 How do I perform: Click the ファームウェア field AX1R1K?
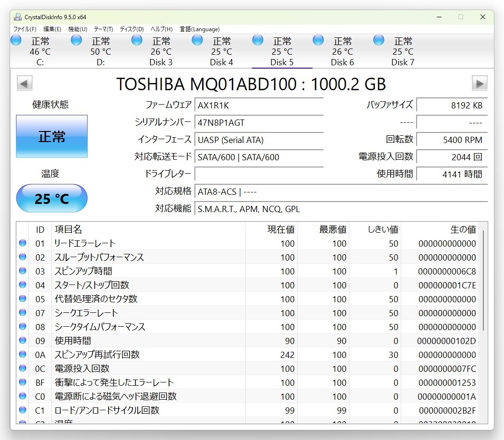[x=259, y=105]
